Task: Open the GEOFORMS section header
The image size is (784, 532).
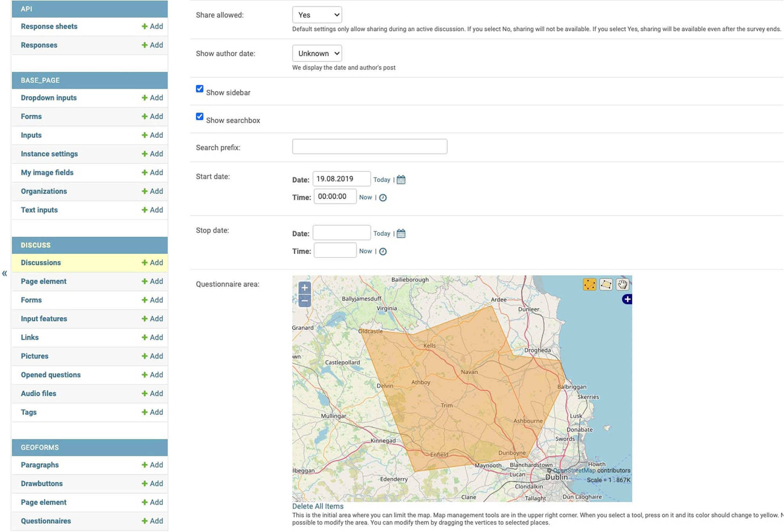Action: point(90,447)
